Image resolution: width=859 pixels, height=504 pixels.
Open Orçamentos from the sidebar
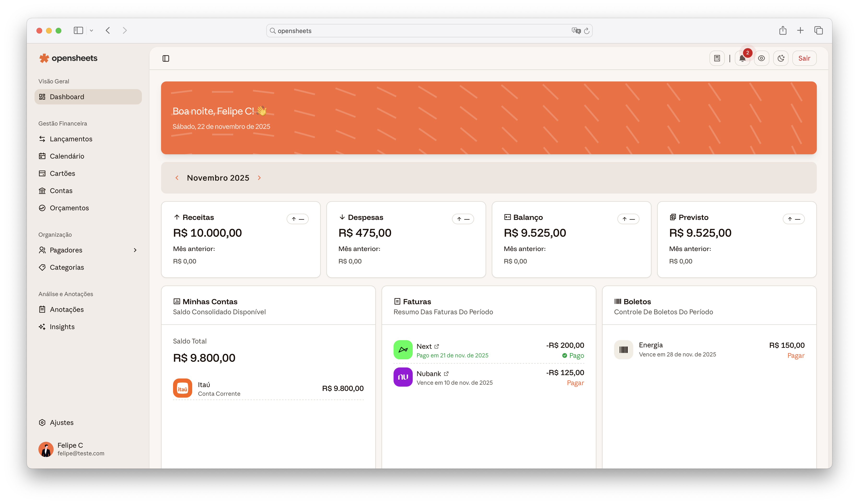69,208
